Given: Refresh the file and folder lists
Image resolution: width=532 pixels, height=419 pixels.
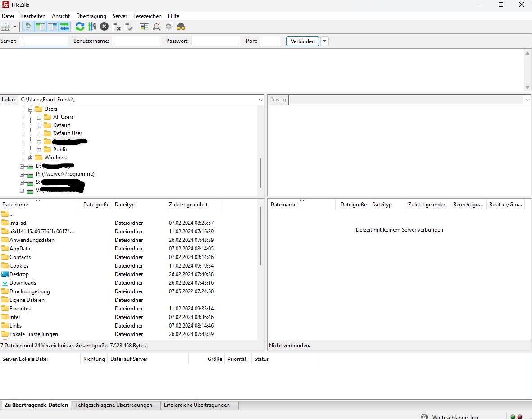Looking at the screenshot, I should pos(80,27).
